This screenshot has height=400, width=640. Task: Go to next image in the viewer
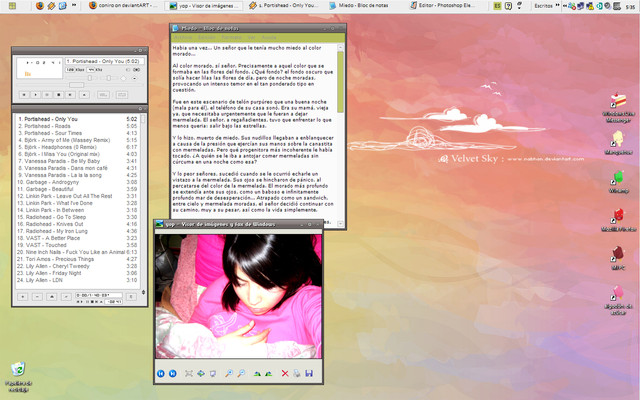173,373
